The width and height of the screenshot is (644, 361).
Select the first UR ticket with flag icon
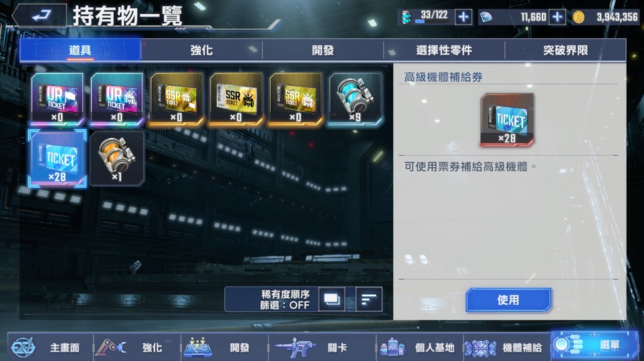[58, 99]
